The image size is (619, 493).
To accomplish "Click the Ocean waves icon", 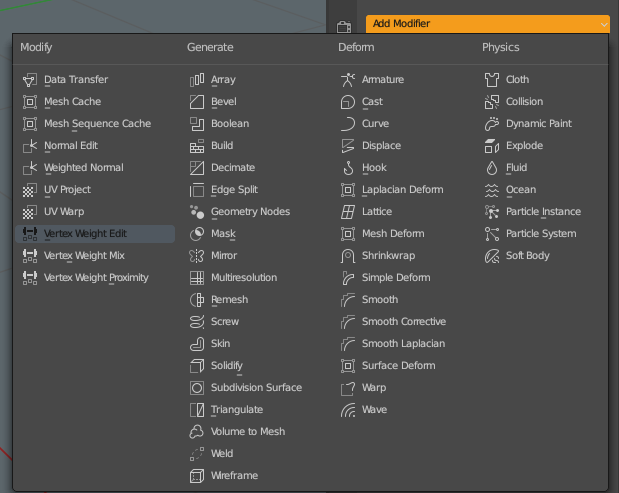I will (492, 190).
